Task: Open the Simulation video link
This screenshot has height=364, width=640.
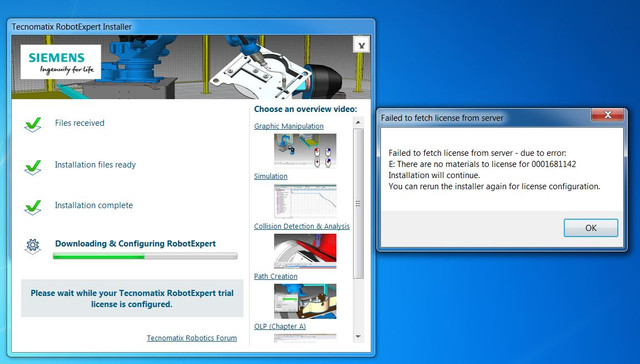Action: [271, 176]
